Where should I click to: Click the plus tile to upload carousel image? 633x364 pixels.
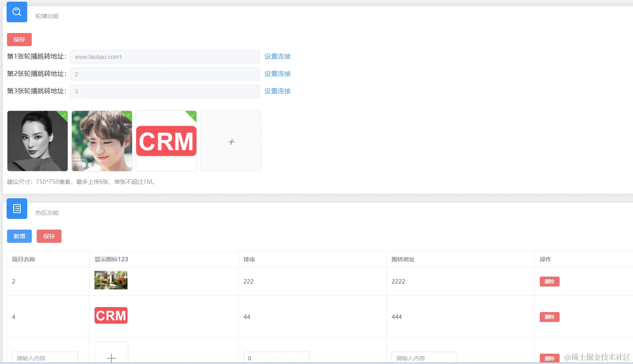(231, 141)
